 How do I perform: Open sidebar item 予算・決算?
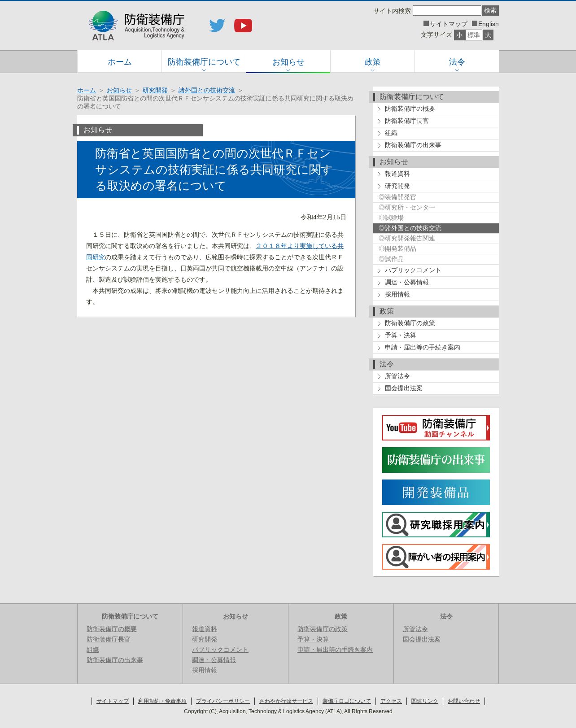tap(436, 336)
